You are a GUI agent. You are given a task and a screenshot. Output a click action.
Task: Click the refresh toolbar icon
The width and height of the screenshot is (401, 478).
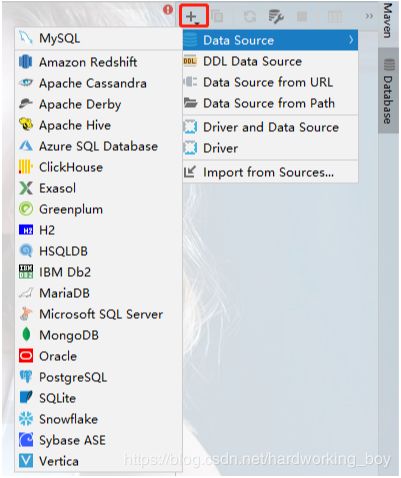[250, 16]
